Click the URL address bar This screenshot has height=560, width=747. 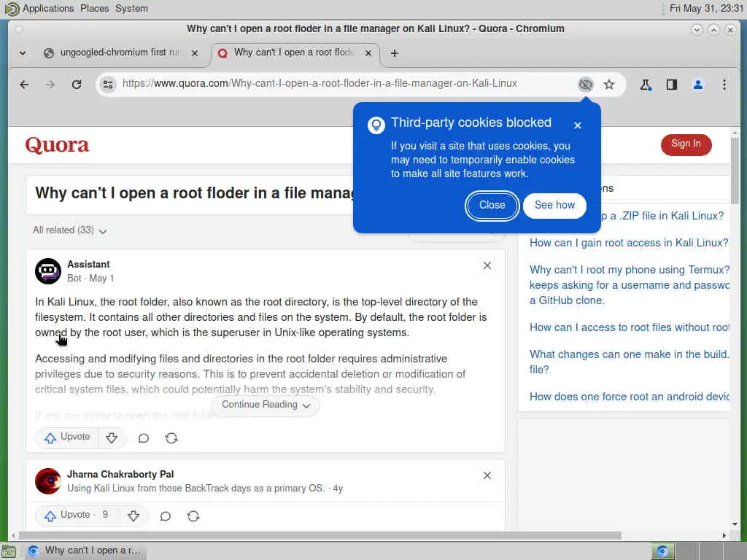tap(320, 84)
